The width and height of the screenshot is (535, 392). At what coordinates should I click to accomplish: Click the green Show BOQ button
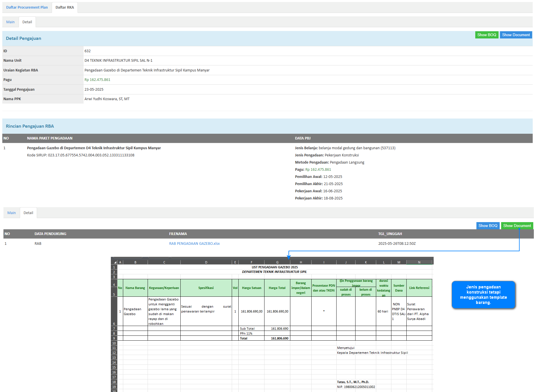pyautogui.click(x=486, y=35)
